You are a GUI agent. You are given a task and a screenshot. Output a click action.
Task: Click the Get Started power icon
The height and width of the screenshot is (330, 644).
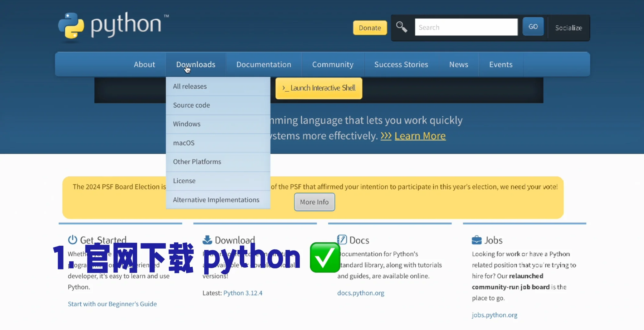pyautogui.click(x=72, y=240)
